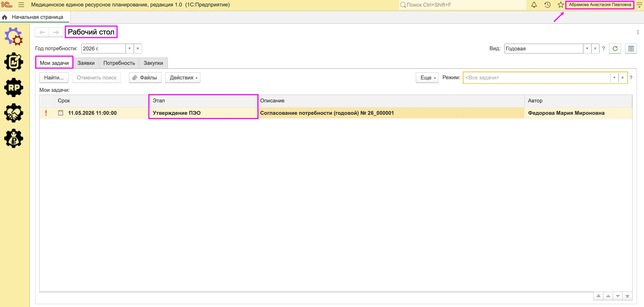Click the screenshot settings icon beside refresh
This screenshot has width=644, height=307.
(631, 49)
